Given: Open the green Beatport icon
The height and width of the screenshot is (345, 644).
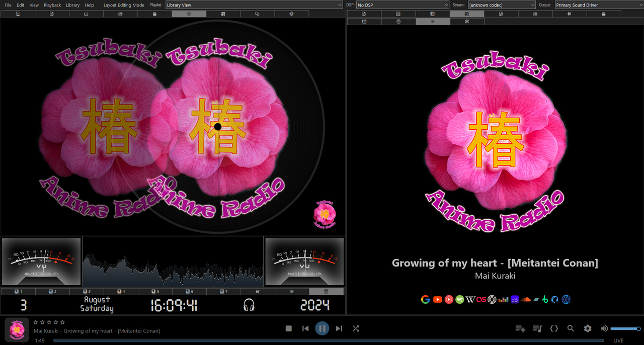Looking at the screenshot, I should click(x=545, y=299).
